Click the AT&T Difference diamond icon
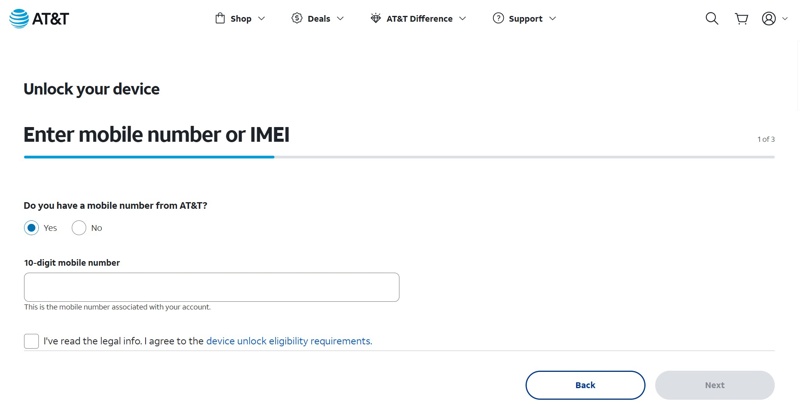The height and width of the screenshot is (404, 800). (376, 18)
